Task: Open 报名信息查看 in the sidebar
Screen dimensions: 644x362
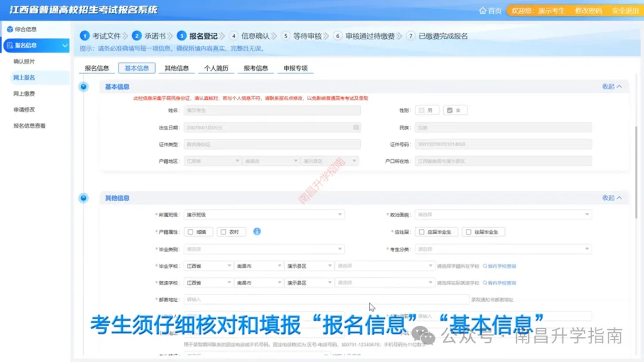Action: 30,126
